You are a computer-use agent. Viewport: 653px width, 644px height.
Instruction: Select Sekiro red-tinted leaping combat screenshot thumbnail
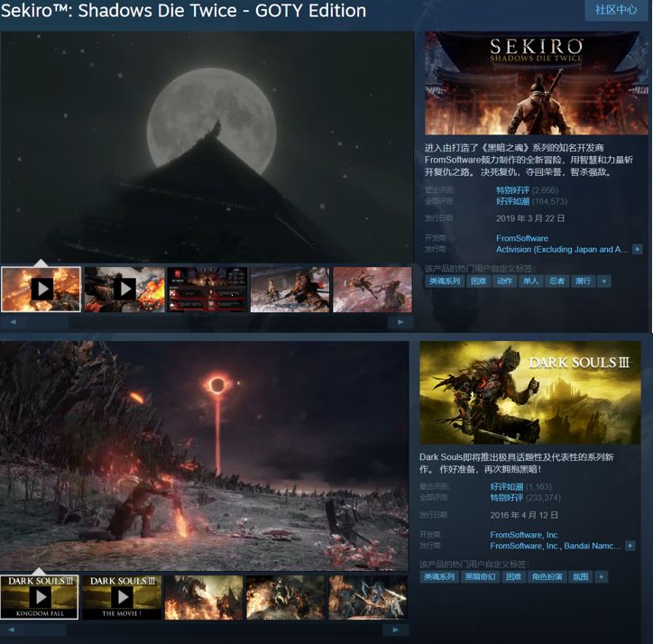coord(372,290)
